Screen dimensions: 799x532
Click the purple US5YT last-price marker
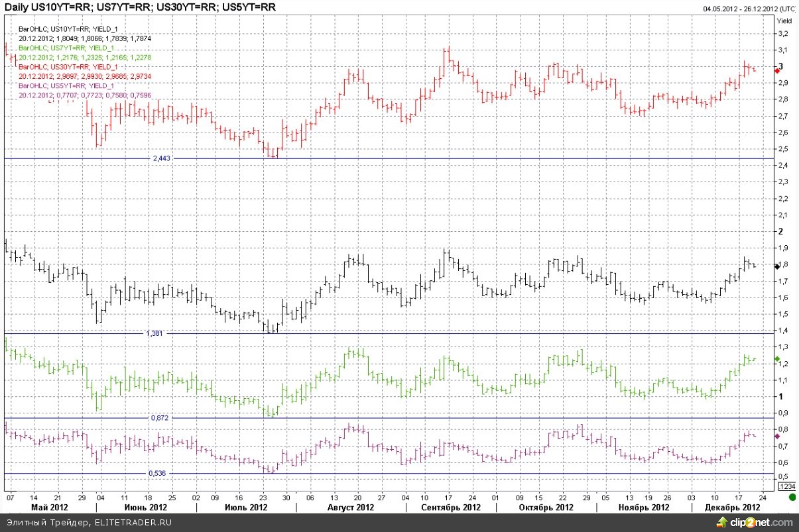pyautogui.click(x=777, y=437)
